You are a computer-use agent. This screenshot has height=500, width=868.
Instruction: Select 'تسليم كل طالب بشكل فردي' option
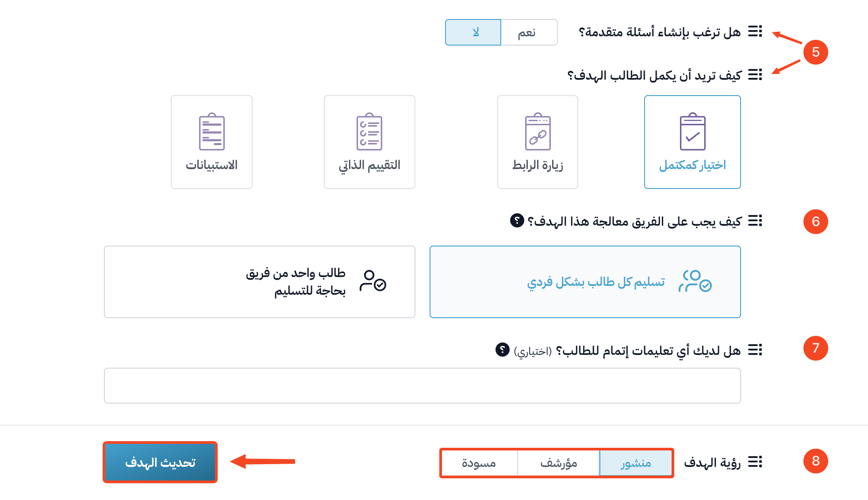pyautogui.click(x=585, y=282)
